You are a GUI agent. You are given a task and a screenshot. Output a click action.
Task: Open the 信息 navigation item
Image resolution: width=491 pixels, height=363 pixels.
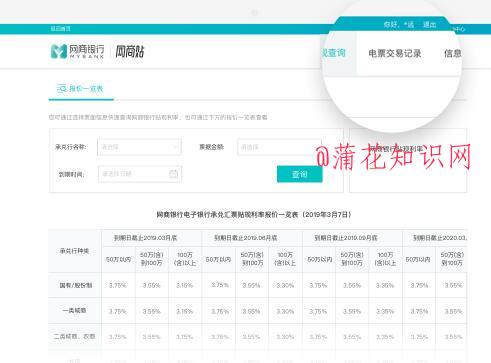(x=452, y=53)
